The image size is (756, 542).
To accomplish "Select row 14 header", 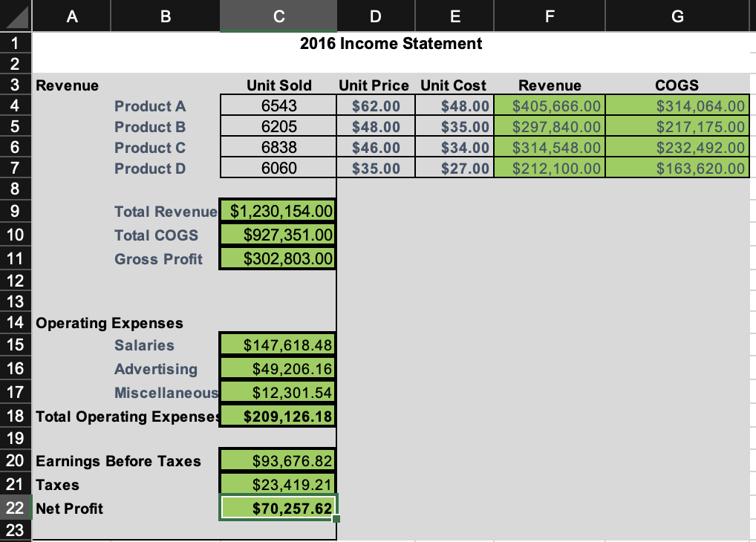I will coord(16,322).
